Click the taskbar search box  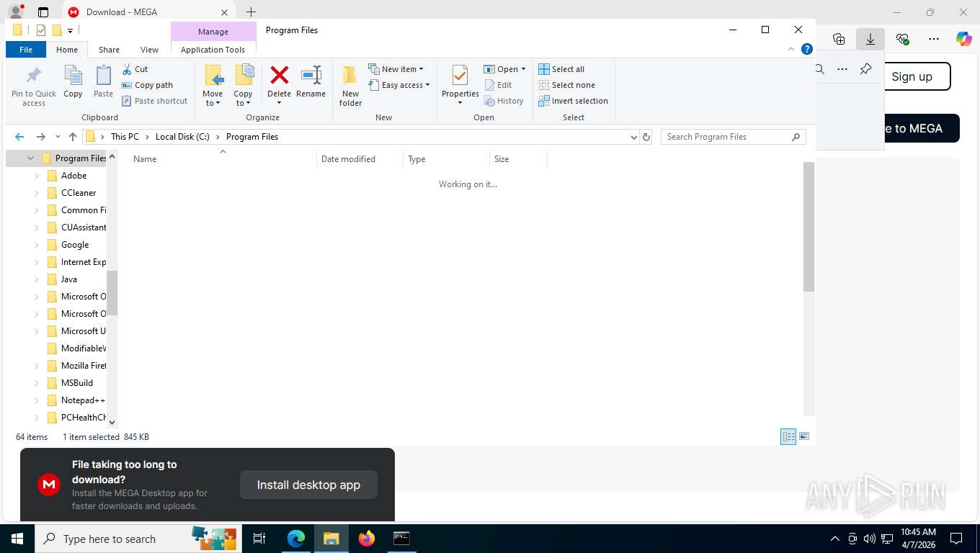coord(137,539)
